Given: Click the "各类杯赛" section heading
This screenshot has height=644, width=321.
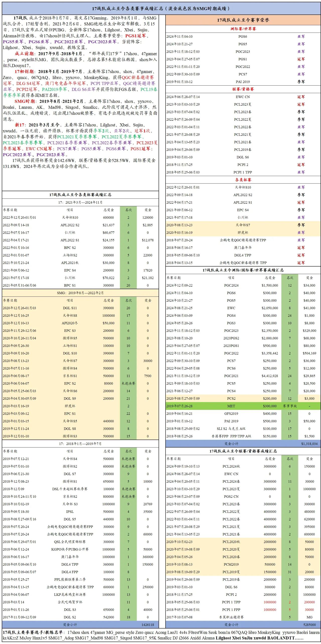Looking at the screenshot, I should (243, 180).
